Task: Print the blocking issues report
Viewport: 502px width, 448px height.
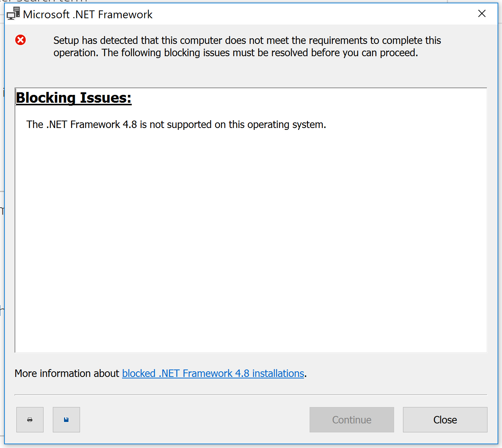Action: 30,419
